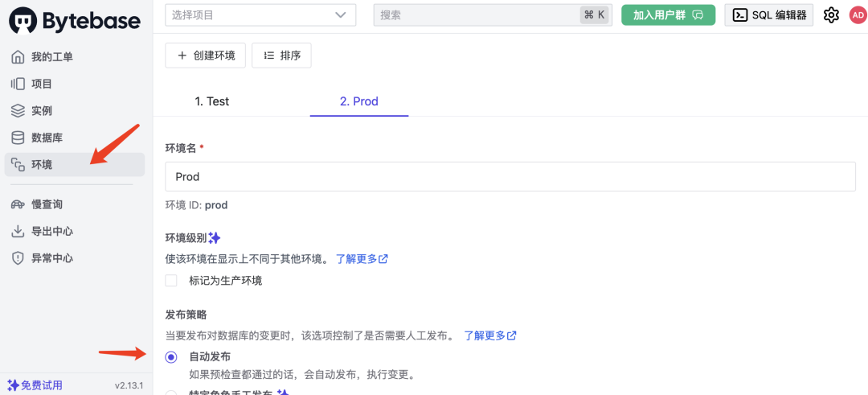This screenshot has width=868, height=395.
Task: Click the database cylinder icon beside 数据库
Action: [x=18, y=138]
